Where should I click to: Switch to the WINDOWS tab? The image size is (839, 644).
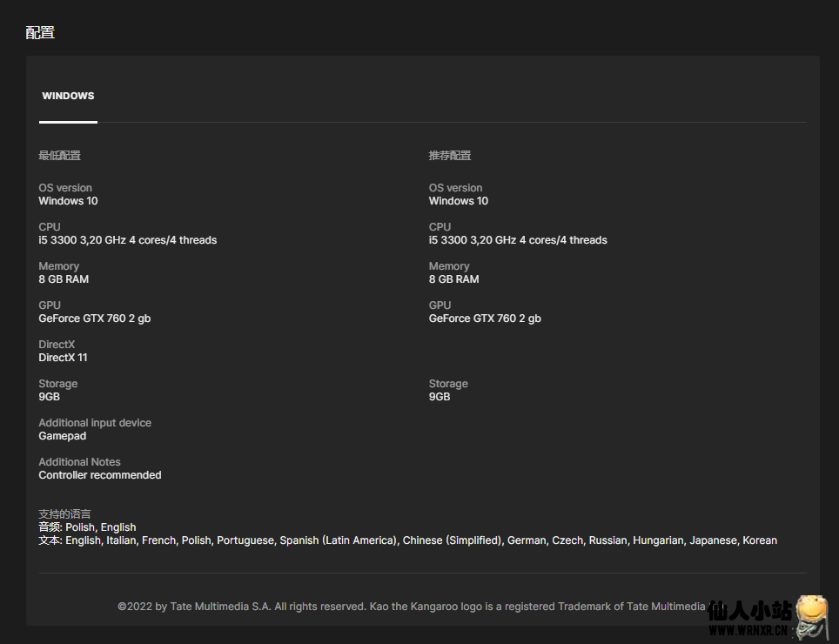coord(68,97)
